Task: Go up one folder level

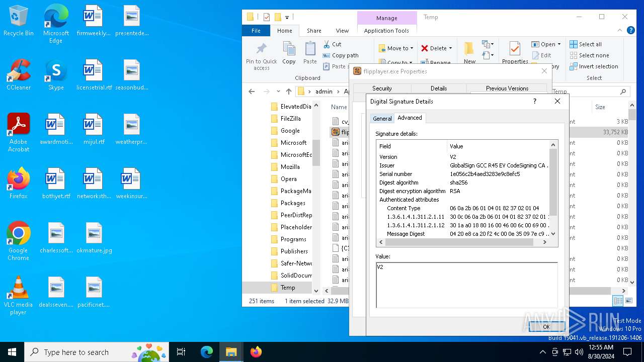Action: tap(289, 92)
